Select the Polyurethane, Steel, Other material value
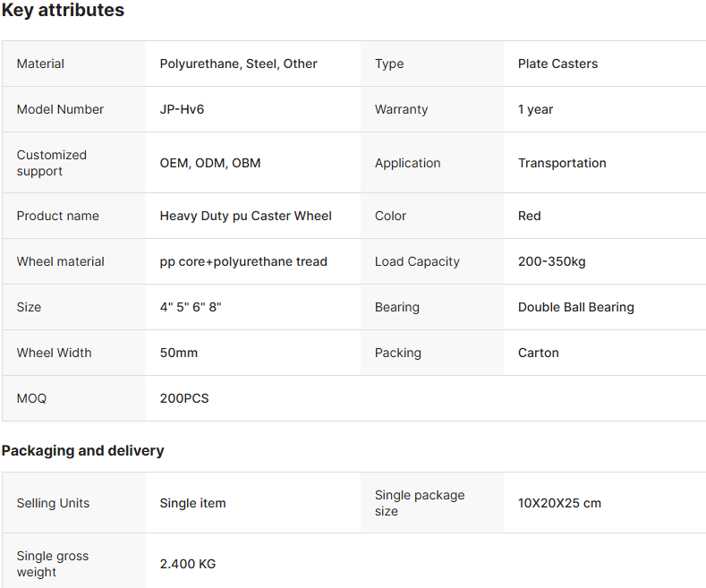 pyautogui.click(x=238, y=64)
